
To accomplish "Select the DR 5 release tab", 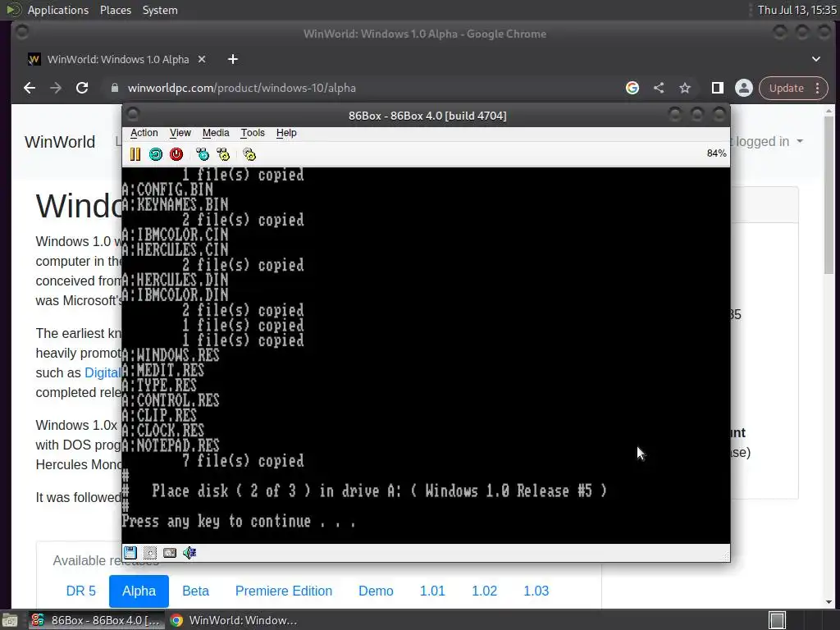I will coord(81,591).
